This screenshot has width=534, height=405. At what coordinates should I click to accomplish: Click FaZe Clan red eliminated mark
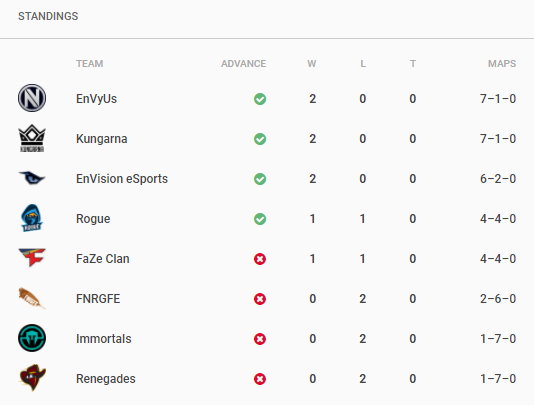(x=260, y=259)
